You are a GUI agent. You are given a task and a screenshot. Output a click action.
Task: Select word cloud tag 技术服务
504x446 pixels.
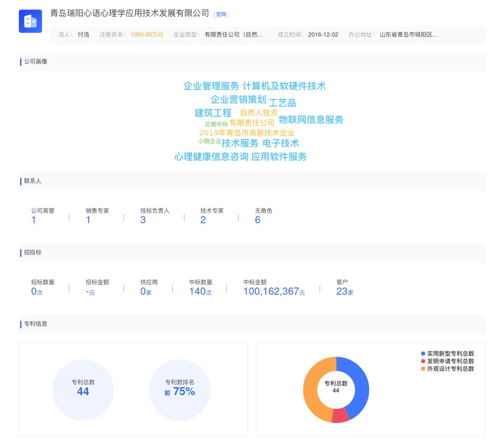pyautogui.click(x=240, y=143)
